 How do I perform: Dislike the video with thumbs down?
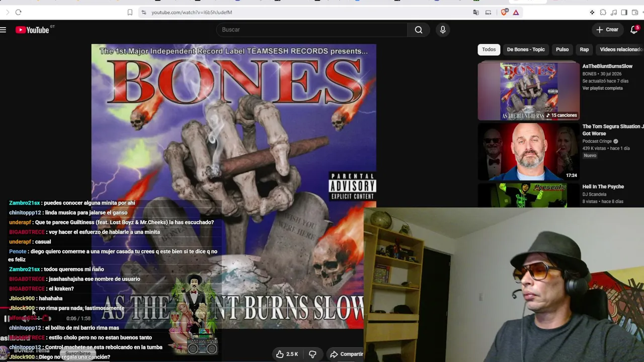pyautogui.click(x=312, y=354)
